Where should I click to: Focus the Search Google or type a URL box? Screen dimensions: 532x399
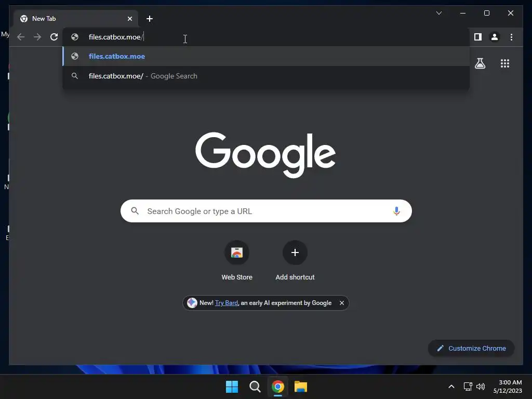tap(266, 211)
